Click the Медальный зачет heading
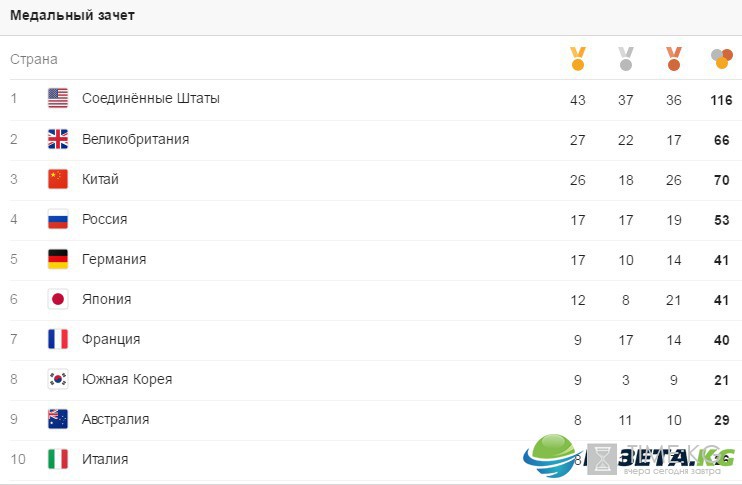742x485 pixels. tap(72, 15)
